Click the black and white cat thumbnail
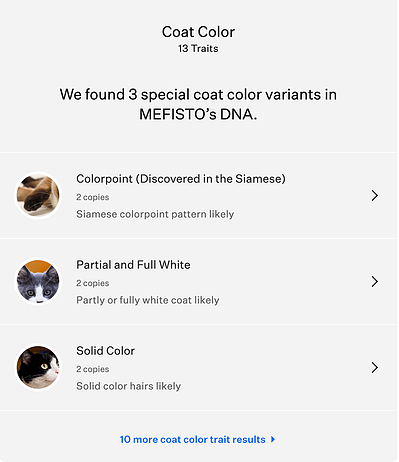 (38, 368)
